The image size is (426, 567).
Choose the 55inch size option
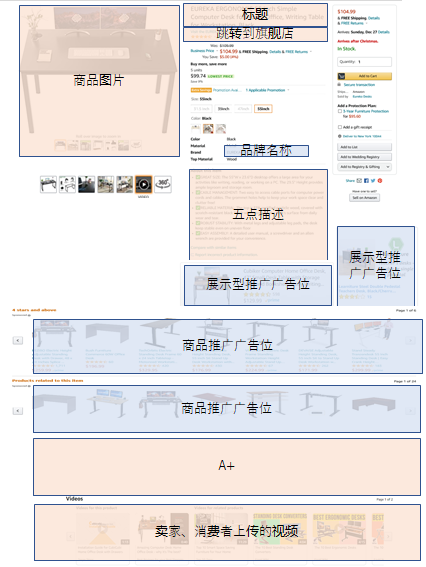pyautogui.click(x=263, y=109)
